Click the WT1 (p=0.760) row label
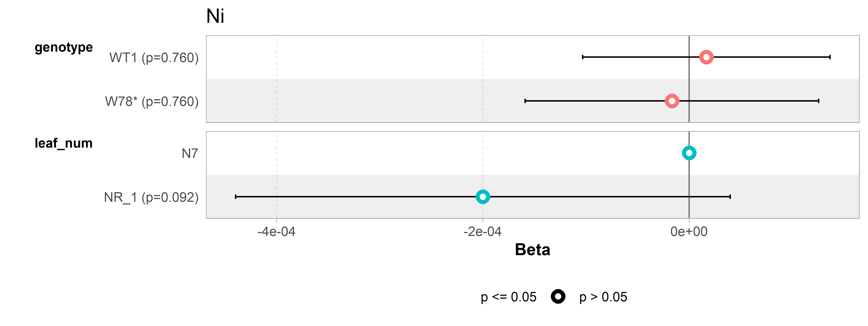 [154, 58]
